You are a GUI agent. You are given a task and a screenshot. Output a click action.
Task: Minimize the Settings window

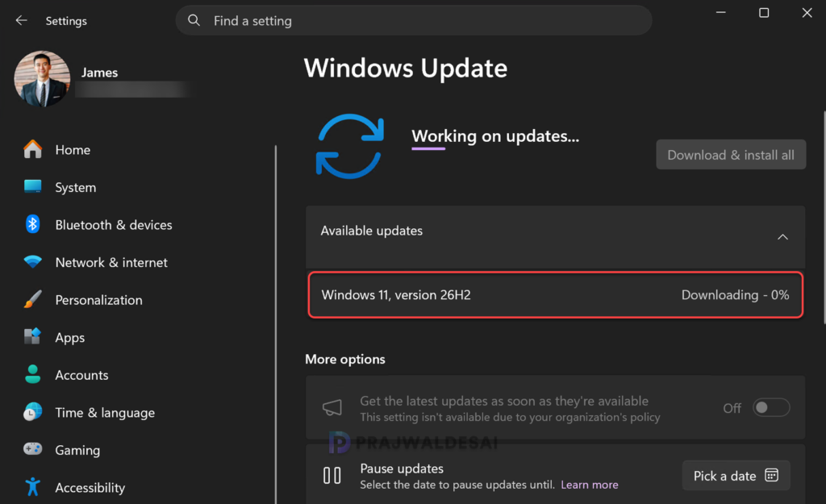(720, 13)
